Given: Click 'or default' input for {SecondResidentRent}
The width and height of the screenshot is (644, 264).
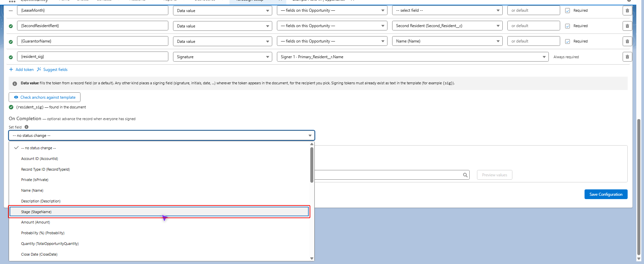Looking at the screenshot, I should (x=534, y=26).
